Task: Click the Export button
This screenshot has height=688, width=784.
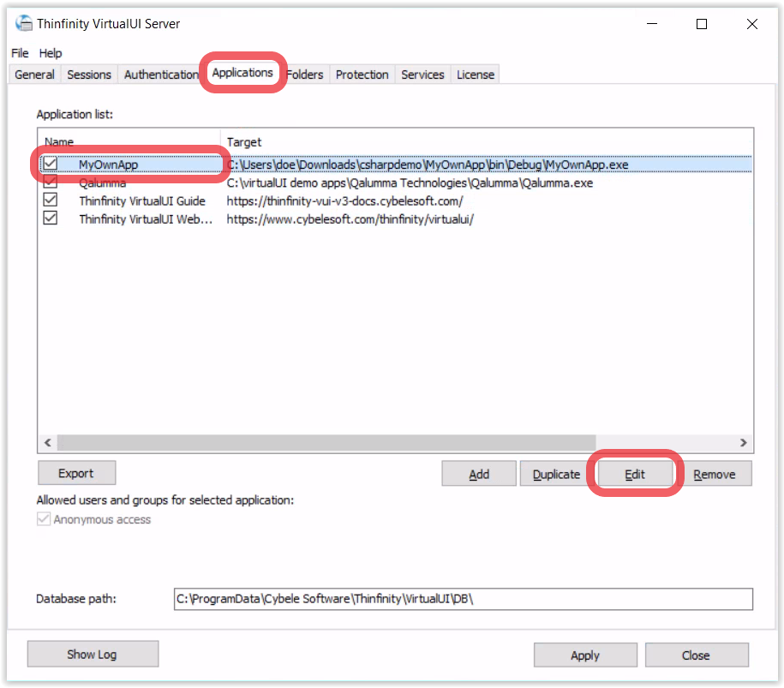Action: point(76,473)
